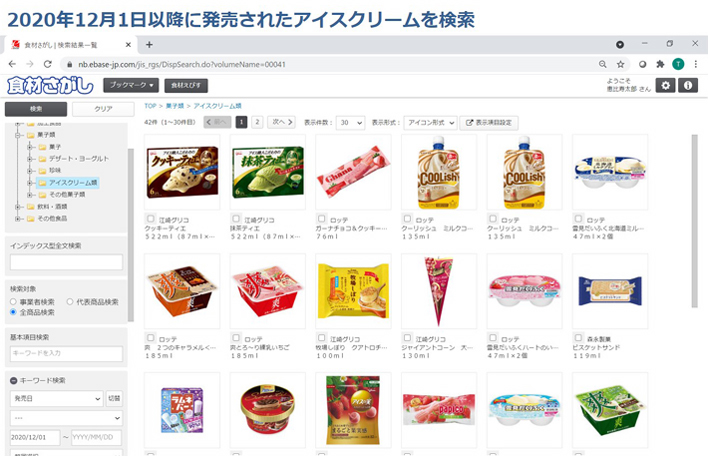Open the アイコン形式 display format dropdown
Viewport: 708px width, 456px height.
(430, 123)
